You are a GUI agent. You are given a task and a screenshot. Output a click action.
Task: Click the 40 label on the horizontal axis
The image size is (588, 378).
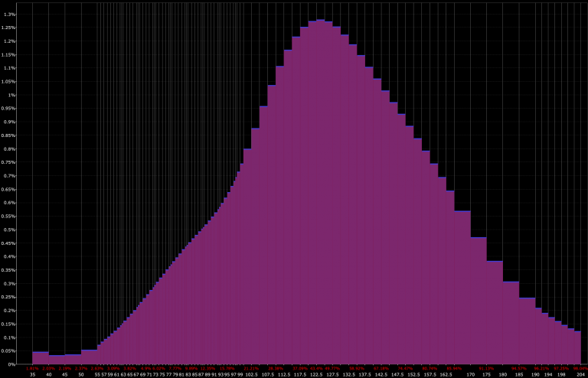pos(49,375)
